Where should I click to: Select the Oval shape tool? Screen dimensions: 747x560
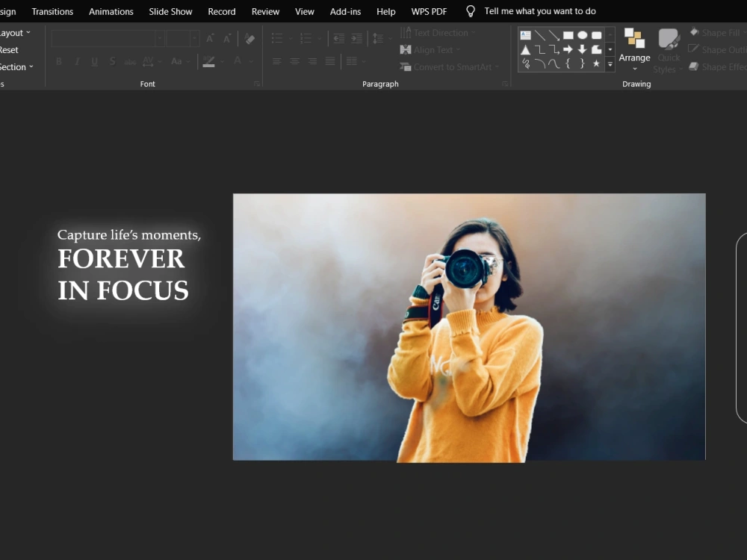583,34
